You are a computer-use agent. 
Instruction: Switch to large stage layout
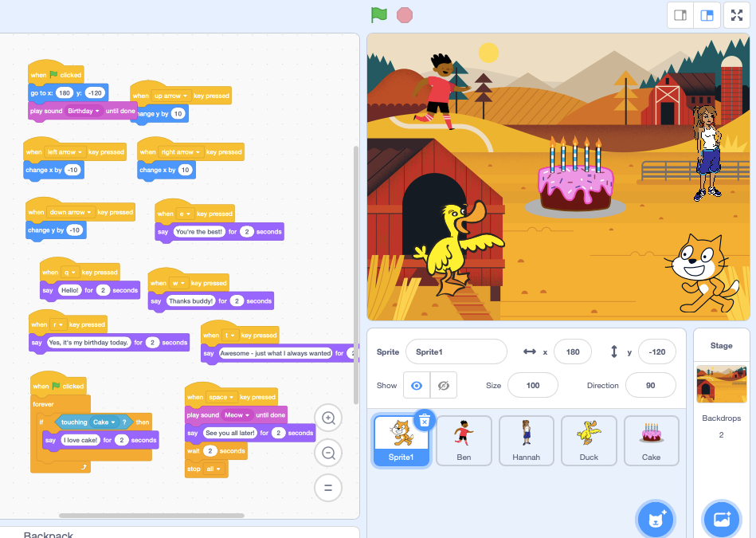pyautogui.click(x=706, y=15)
